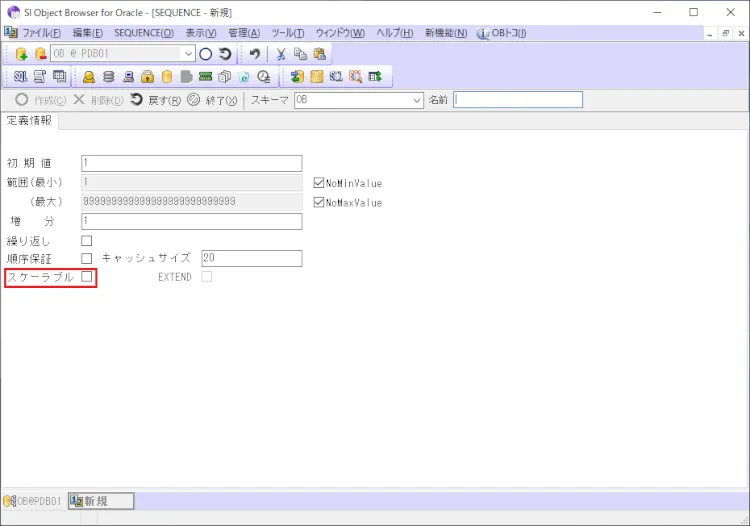750x526 pixels.
Task: Open the ヘルプ(H) menu
Action: [x=395, y=33]
